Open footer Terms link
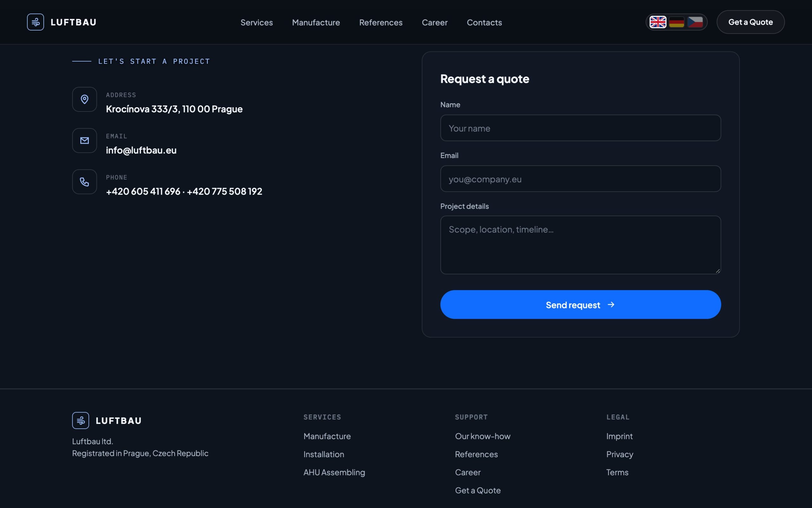 coord(617,472)
